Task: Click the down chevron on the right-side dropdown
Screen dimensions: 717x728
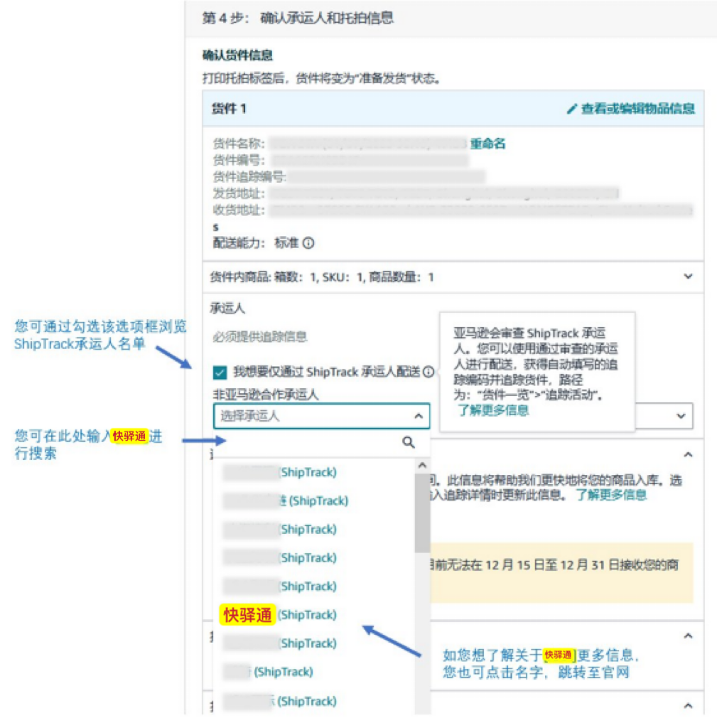Action: [680, 417]
